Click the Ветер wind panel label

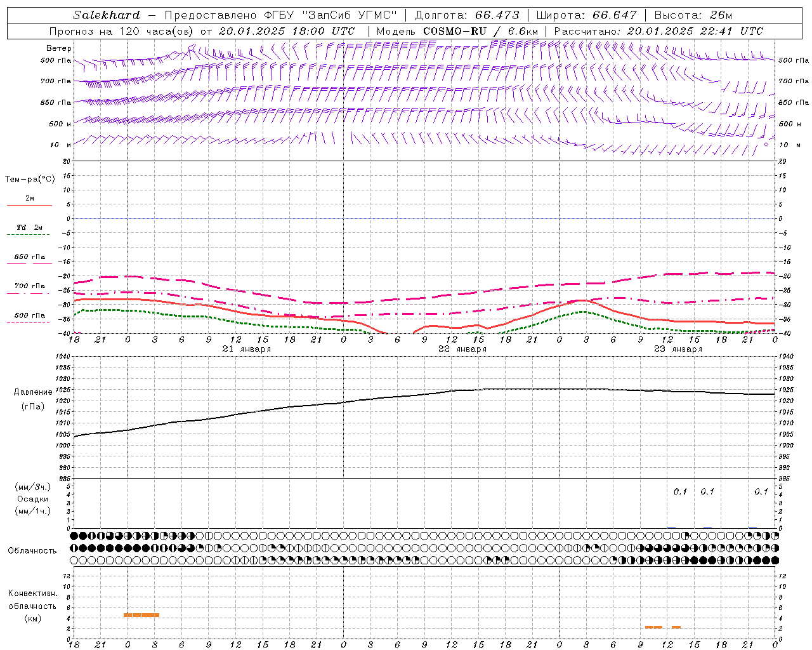point(59,48)
